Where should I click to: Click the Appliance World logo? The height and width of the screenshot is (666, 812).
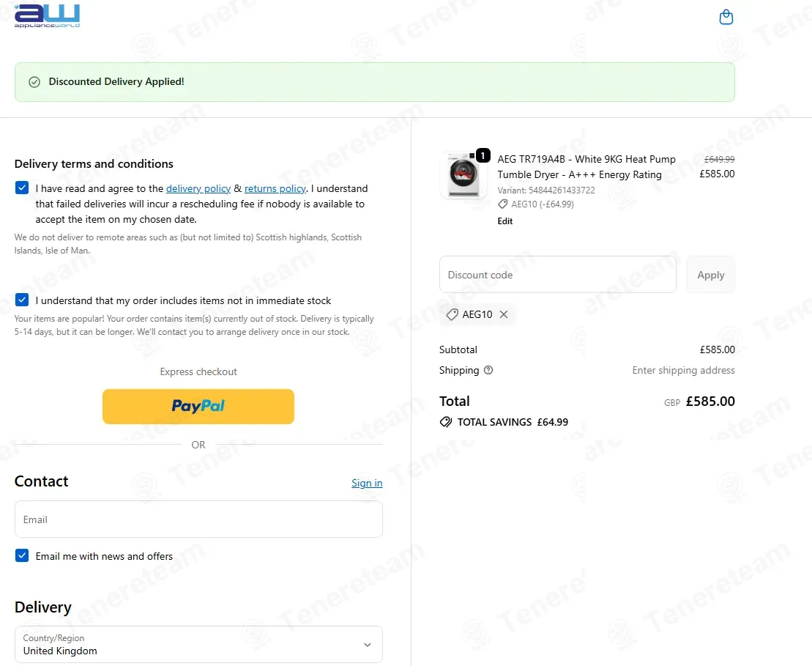48,16
